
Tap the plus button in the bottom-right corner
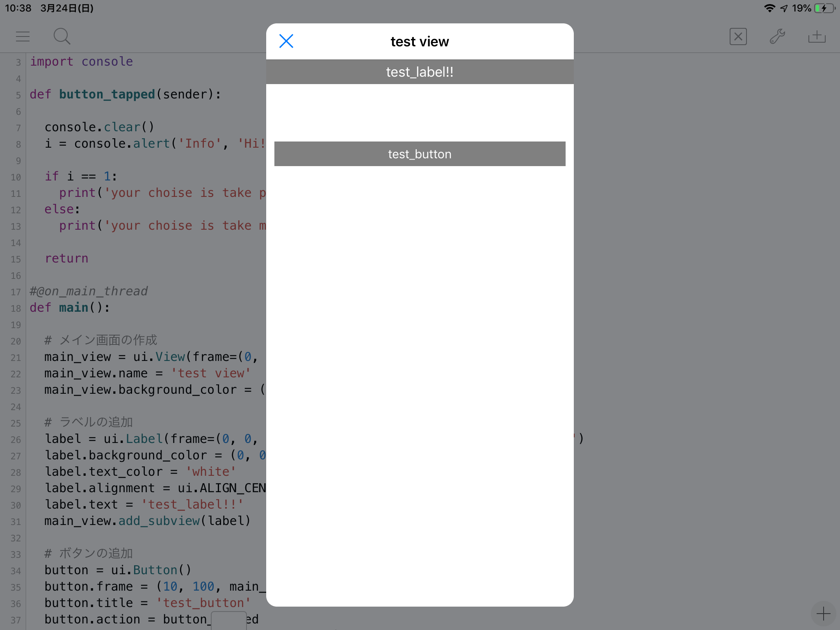pyautogui.click(x=823, y=613)
